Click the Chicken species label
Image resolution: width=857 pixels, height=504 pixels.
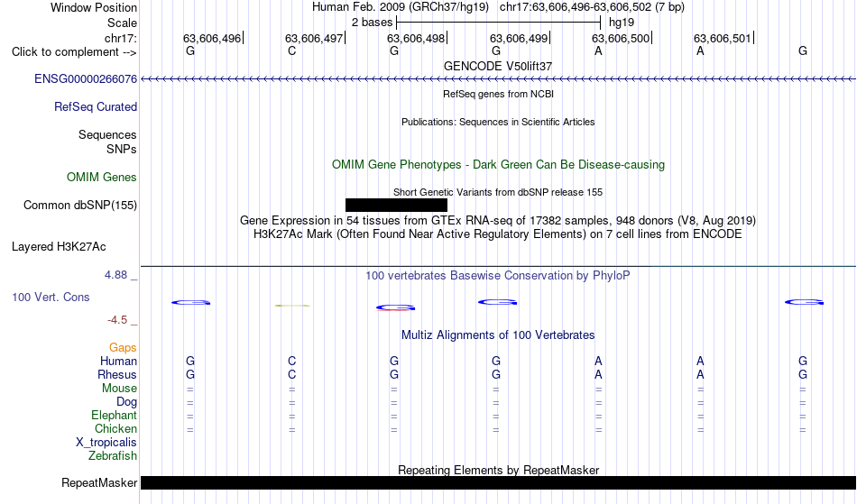(x=115, y=429)
